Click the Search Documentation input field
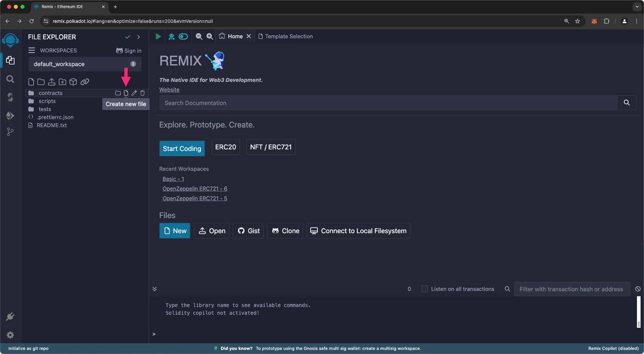Screen dimensions: 644x354 click(x=388, y=103)
